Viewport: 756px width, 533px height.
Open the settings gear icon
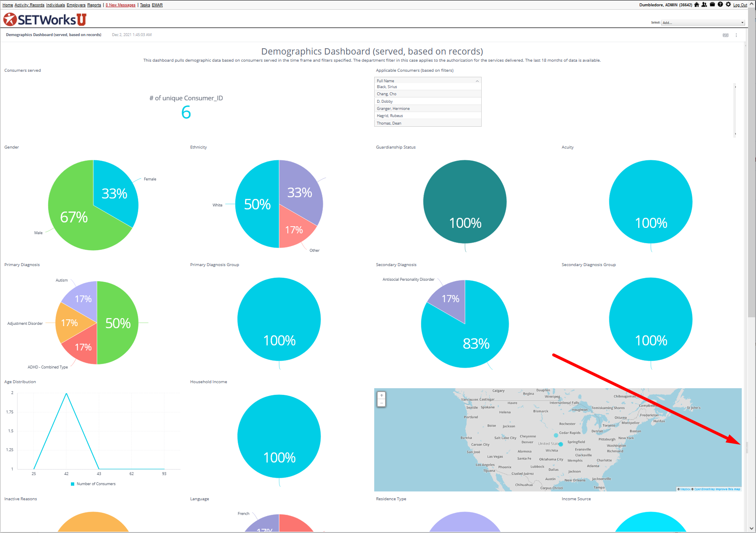pyautogui.click(x=728, y=5)
